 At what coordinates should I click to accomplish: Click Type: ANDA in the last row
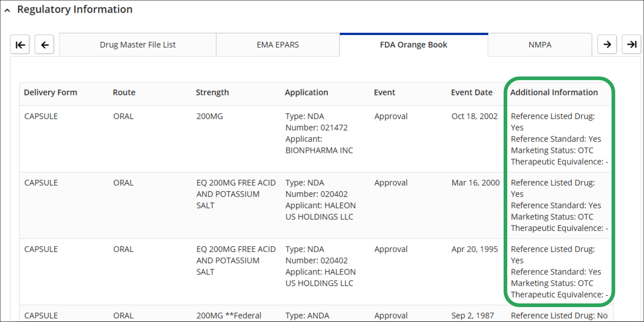point(307,315)
